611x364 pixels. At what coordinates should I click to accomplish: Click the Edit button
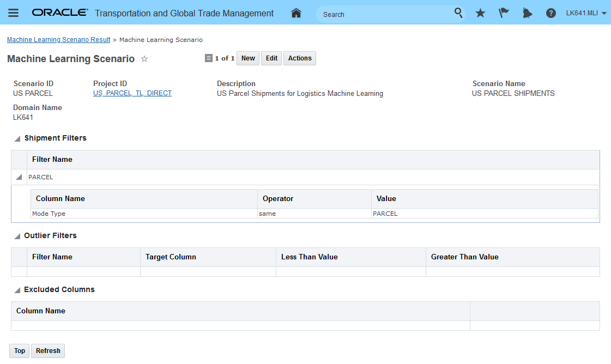pos(271,58)
